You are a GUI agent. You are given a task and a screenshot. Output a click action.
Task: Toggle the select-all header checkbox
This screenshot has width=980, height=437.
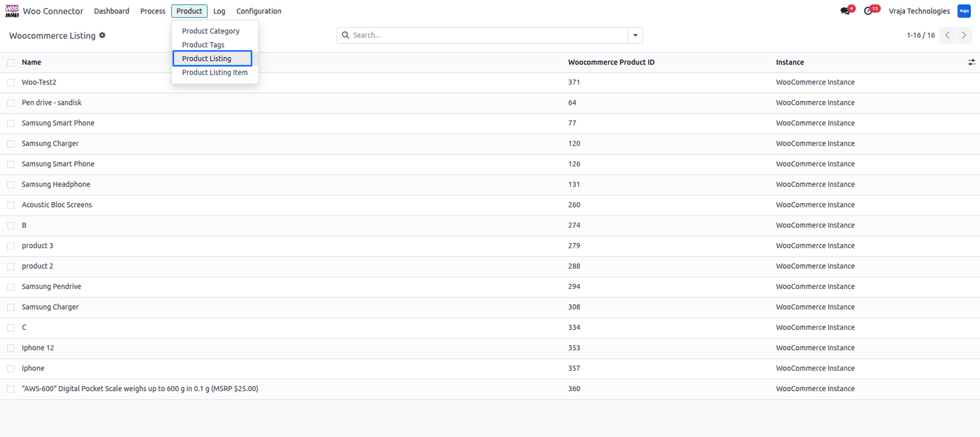coord(11,62)
